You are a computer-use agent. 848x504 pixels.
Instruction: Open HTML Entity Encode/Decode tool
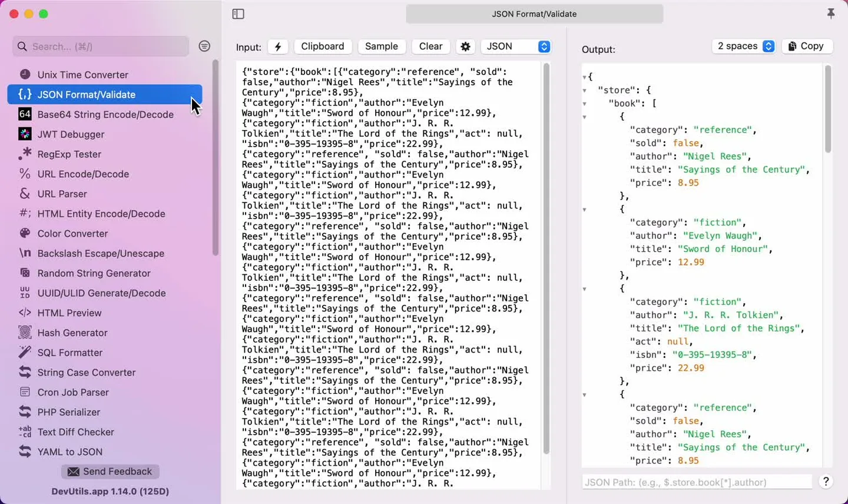(105, 214)
